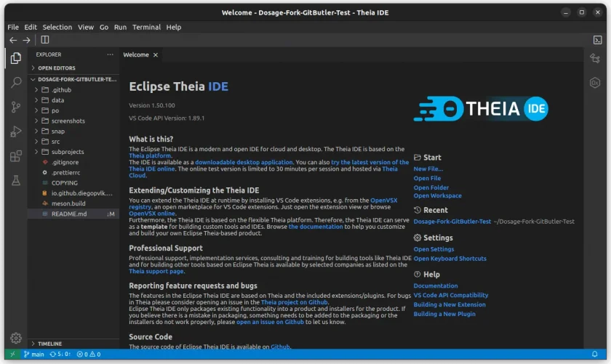Open the Terminal menu

tap(146, 27)
